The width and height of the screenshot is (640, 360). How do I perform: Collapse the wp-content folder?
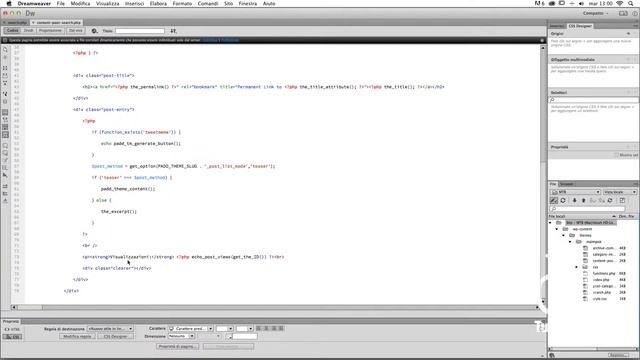[557, 229]
